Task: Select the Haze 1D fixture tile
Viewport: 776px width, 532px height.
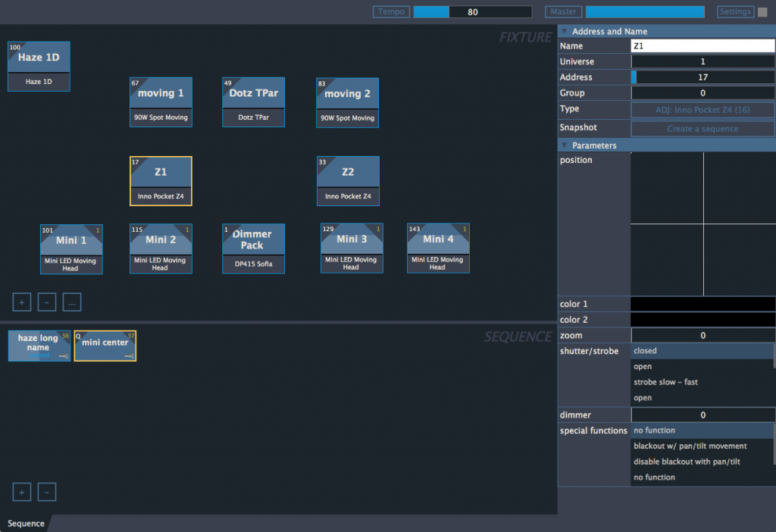Action: 39,66
